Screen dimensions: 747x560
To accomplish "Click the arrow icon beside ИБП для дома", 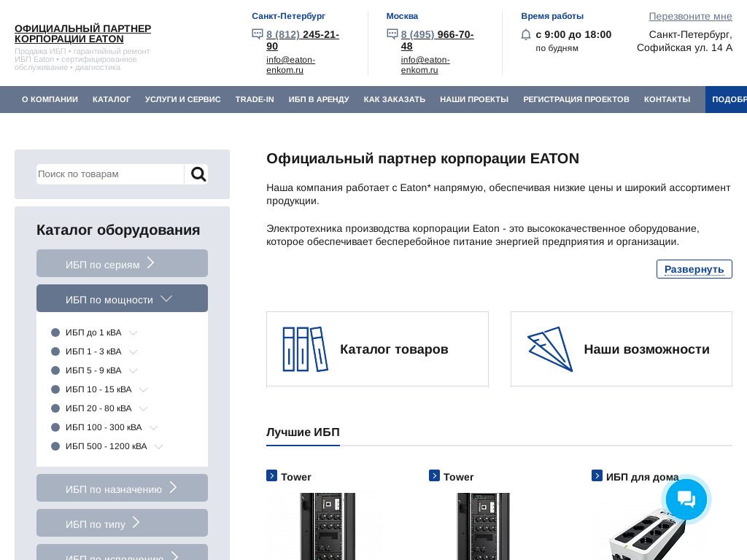I will pyautogui.click(x=597, y=475).
